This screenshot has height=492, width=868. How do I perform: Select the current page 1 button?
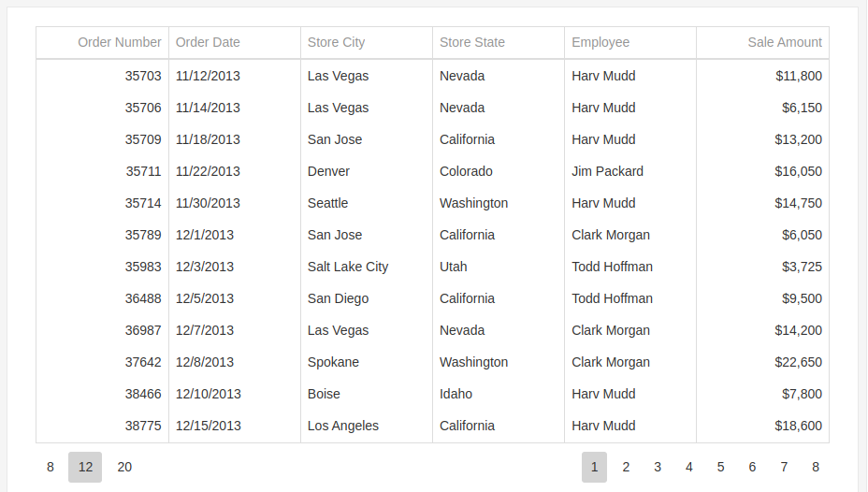coord(594,467)
